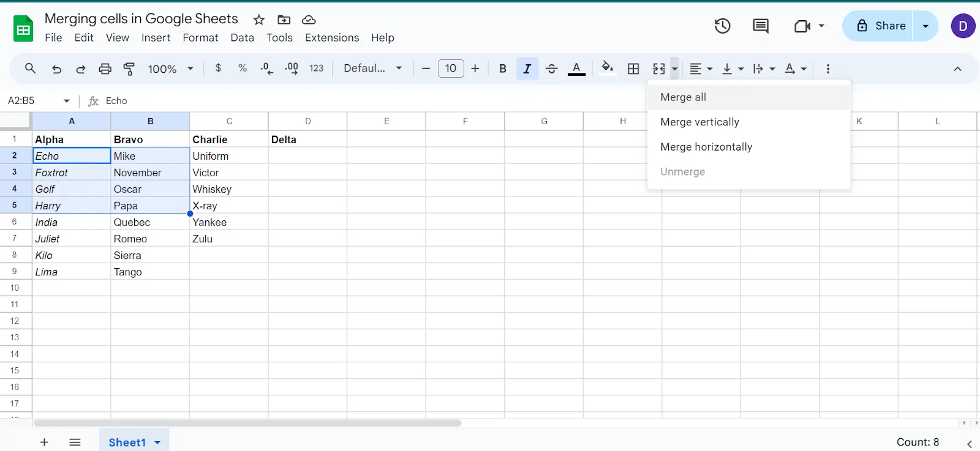Toggle bold formatting
The height and width of the screenshot is (451, 980).
pos(502,69)
